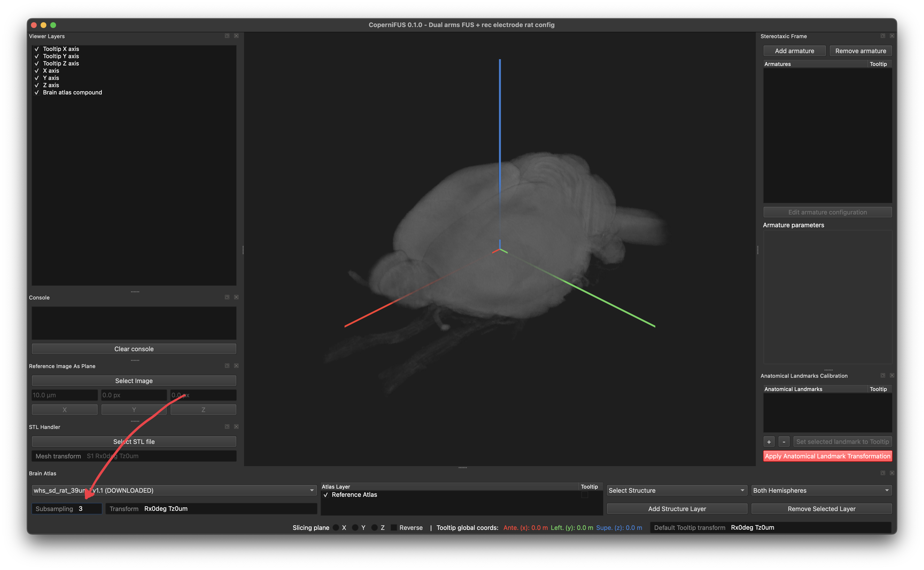Select the Z slicing plane radio

(x=374, y=527)
